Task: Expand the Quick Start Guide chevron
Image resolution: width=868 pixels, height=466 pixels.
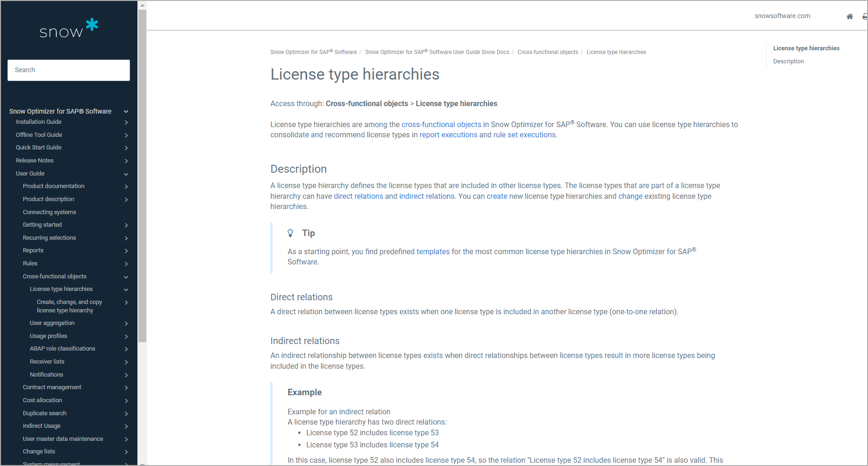Action: pos(126,148)
